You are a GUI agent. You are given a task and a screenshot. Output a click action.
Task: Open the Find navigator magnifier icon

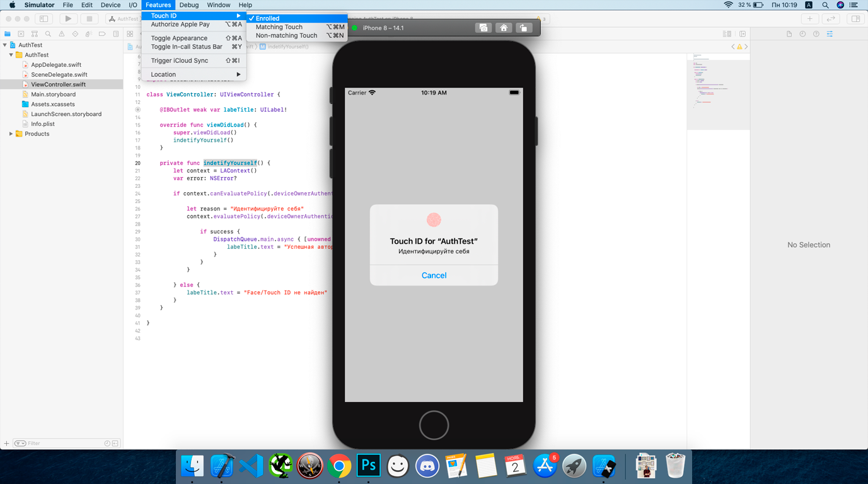point(48,34)
